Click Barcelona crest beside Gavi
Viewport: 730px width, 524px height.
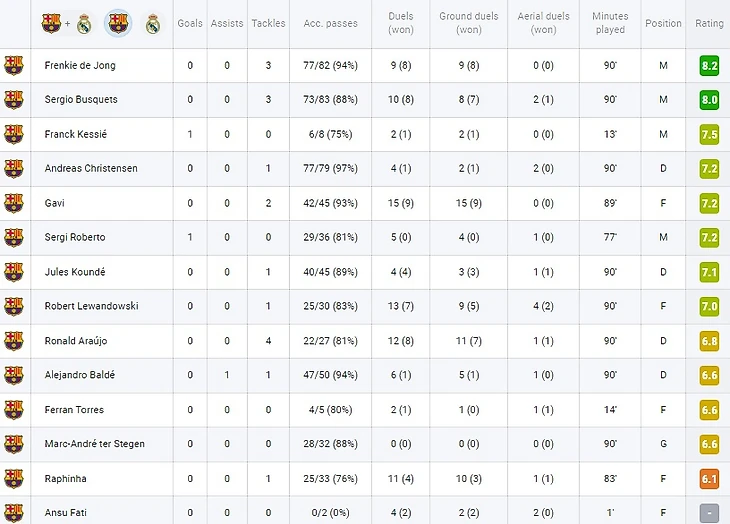(13, 203)
